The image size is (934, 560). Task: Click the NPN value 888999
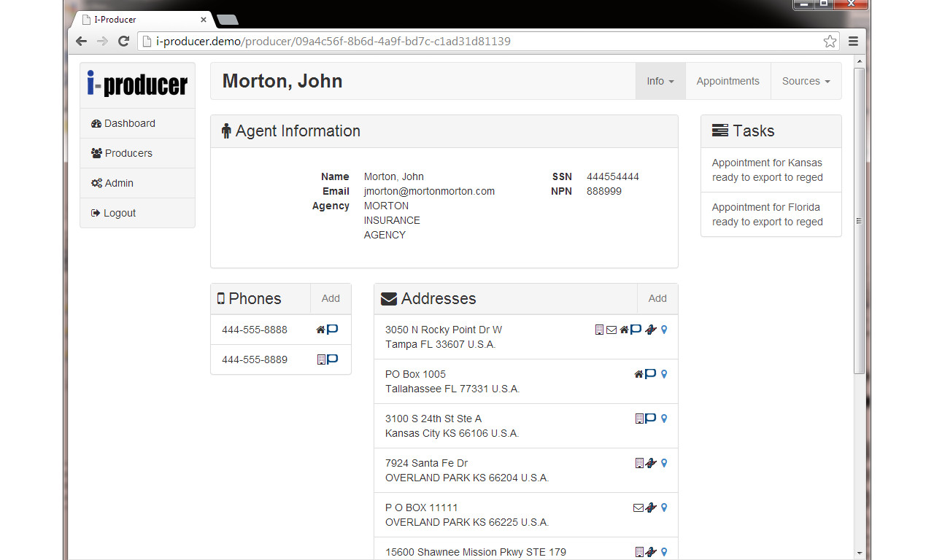(604, 191)
